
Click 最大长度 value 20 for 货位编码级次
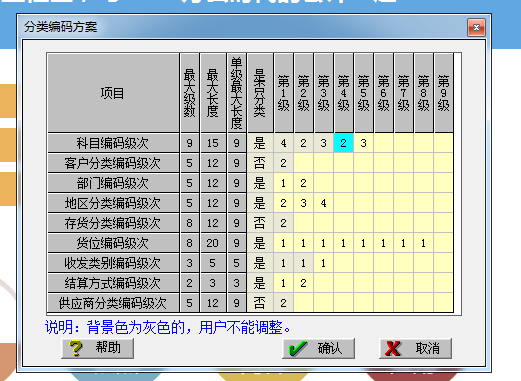pyautogui.click(x=213, y=243)
